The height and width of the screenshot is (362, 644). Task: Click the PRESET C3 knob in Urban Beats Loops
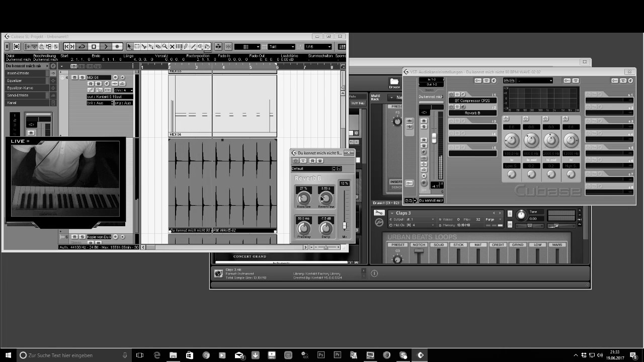397,259
